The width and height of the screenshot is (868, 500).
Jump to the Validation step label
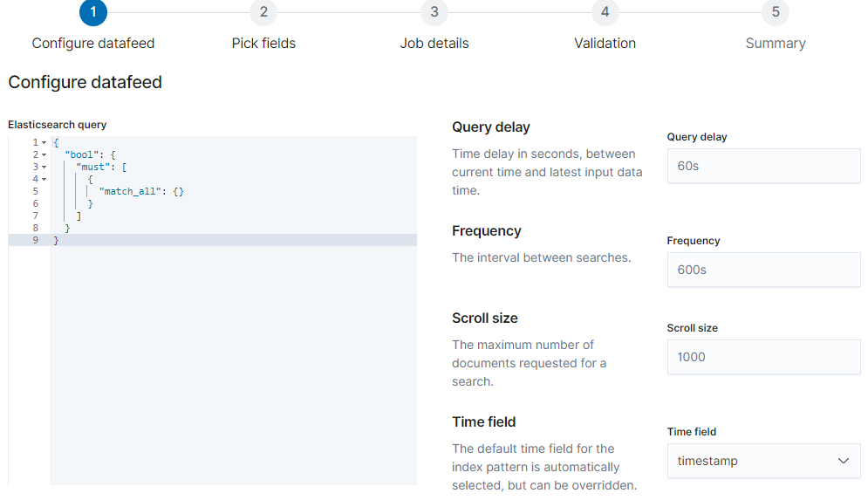tap(605, 43)
